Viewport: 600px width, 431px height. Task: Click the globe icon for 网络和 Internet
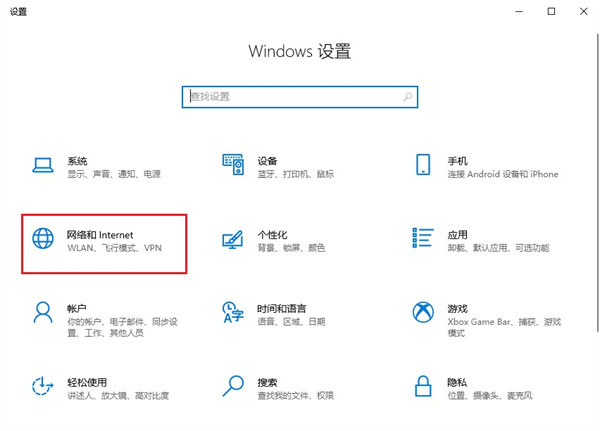(x=43, y=238)
